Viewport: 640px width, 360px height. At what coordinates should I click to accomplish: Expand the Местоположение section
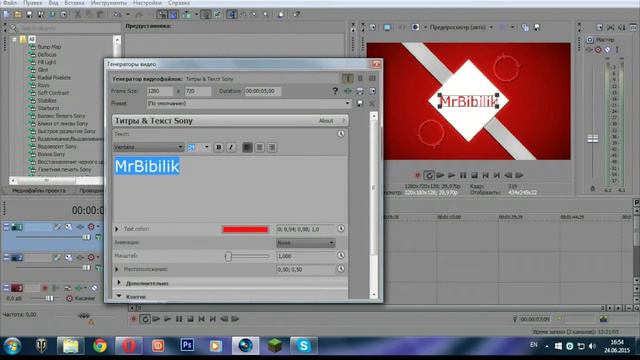[117, 269]
